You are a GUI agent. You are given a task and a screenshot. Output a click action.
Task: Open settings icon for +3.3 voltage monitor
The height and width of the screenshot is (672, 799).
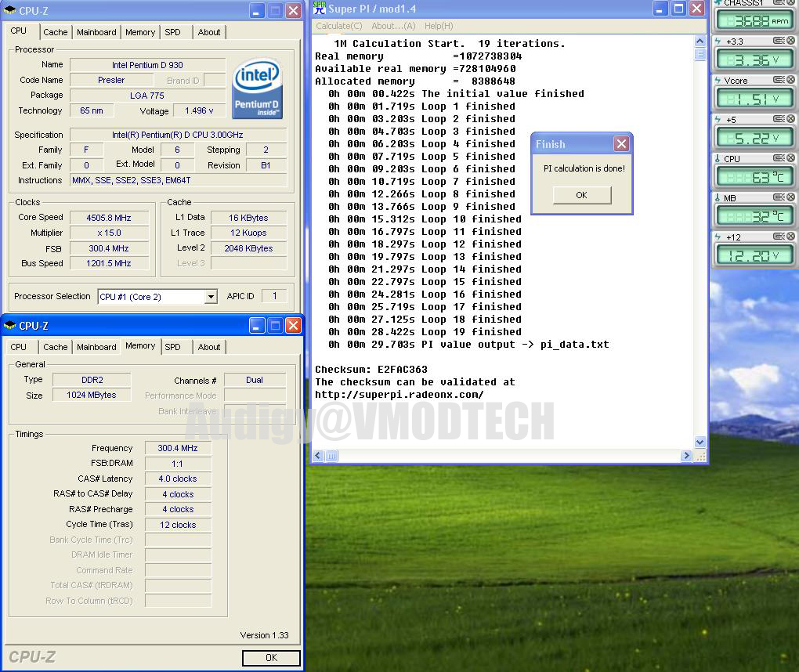coord(779,41)
